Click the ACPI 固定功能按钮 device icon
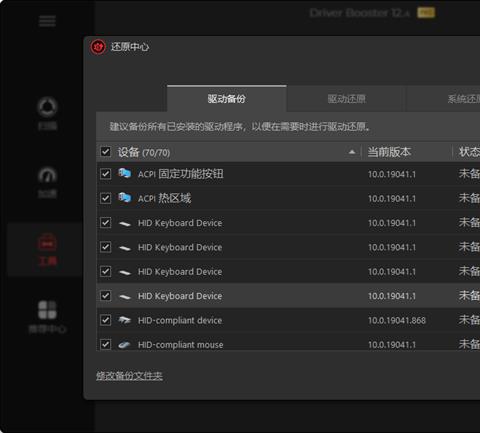This screenshot has width=480, height=433. tap(124, 173)
